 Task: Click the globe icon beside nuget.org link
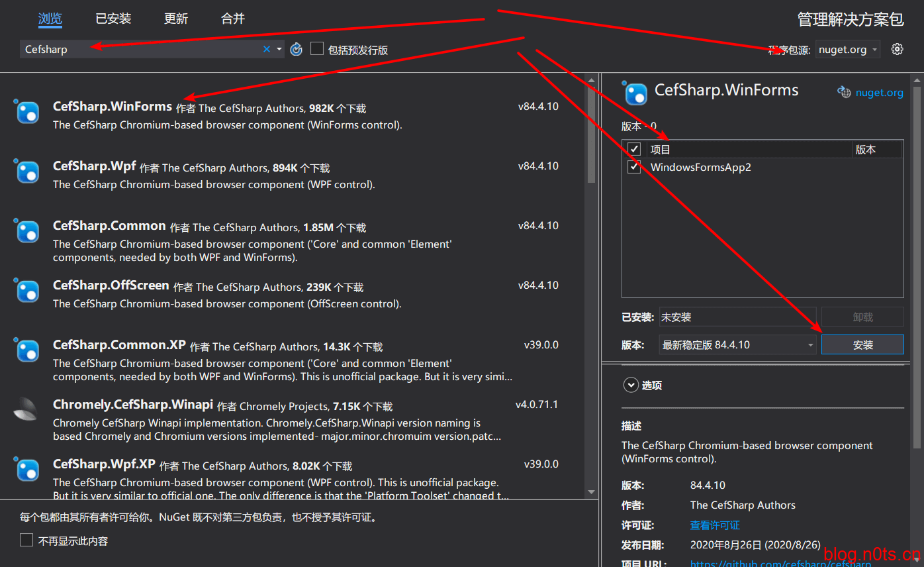tap(844, 92)
